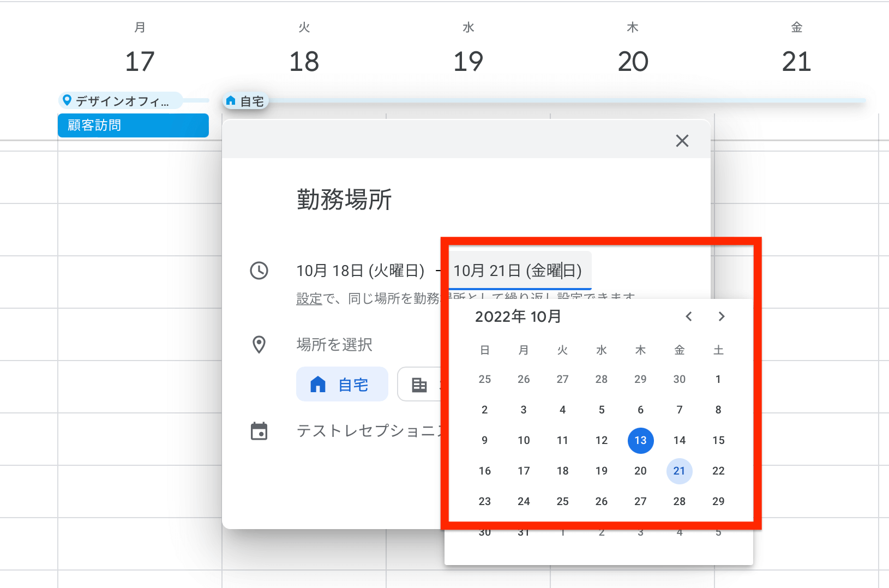This screenshot has height=588, width=889.
Task: Open the 設定 link in the dialog
Action: (x=309, y=297)
